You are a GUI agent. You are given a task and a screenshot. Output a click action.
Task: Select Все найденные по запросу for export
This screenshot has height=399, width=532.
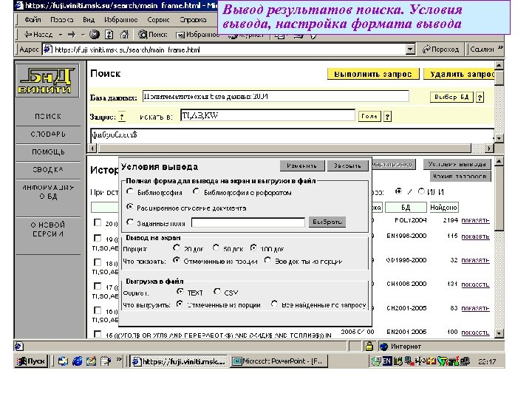point(274,304)
